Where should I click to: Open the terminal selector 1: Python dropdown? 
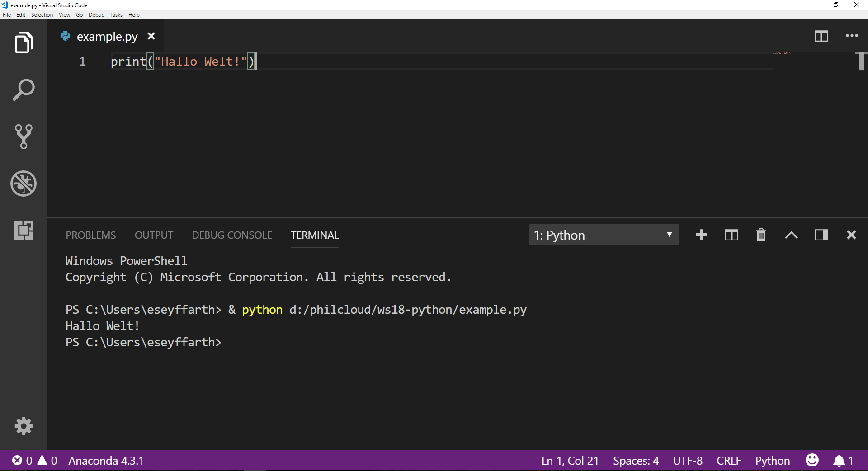click(604, 235)
